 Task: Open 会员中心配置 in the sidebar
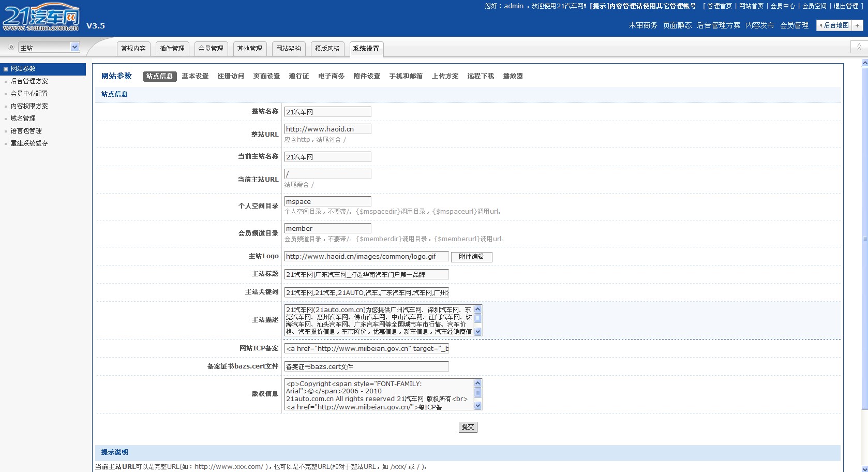(29, 94)
